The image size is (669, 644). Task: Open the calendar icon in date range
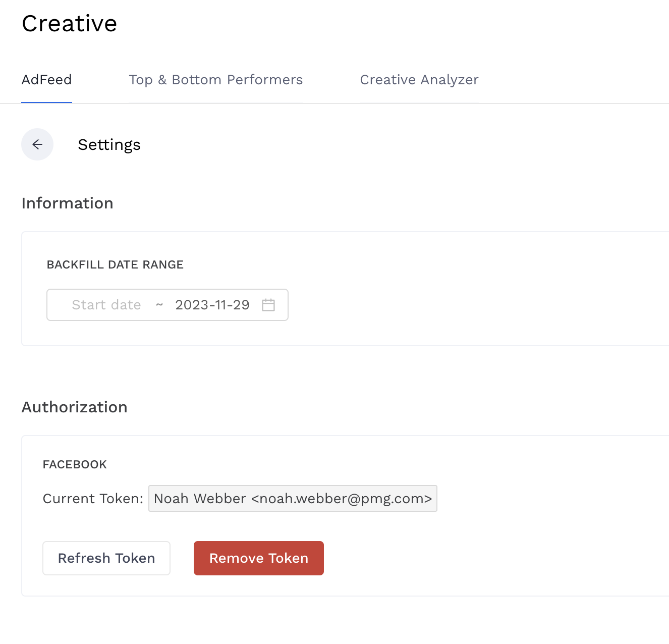(x=268, y=305)
